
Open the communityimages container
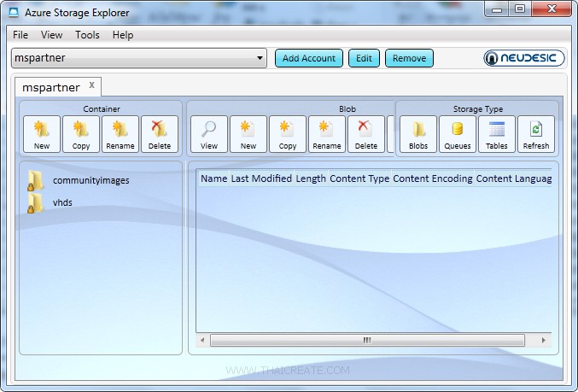point(79,180)
